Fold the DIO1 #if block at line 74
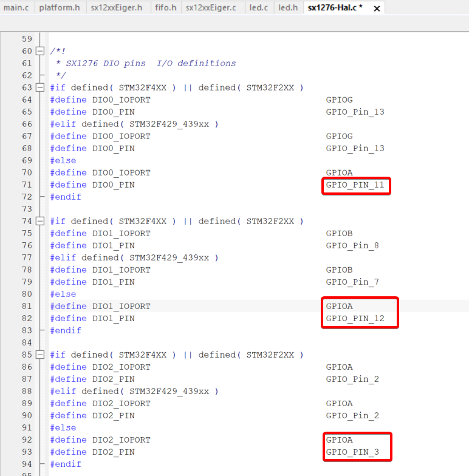The height and width of the screenshot is (476, 469). pos(41,221)
